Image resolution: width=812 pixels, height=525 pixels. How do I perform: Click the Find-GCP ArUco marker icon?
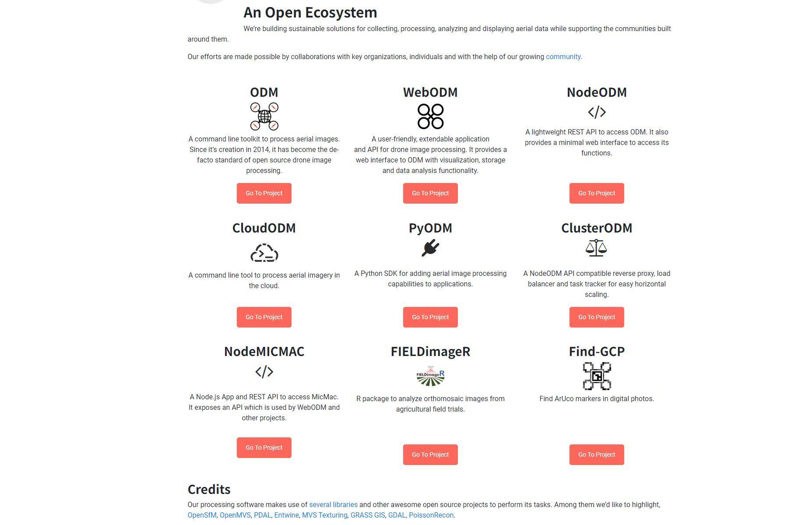click(597, 376)
